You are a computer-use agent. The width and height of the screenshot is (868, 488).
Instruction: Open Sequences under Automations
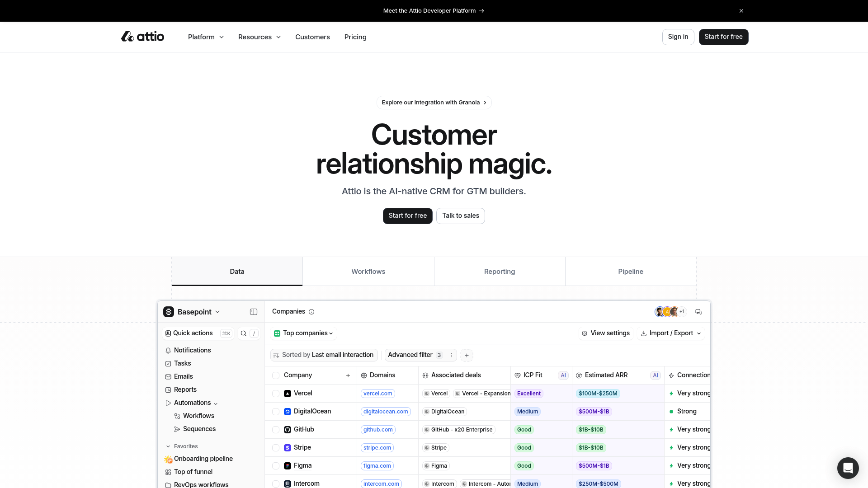tap(195, 429)
